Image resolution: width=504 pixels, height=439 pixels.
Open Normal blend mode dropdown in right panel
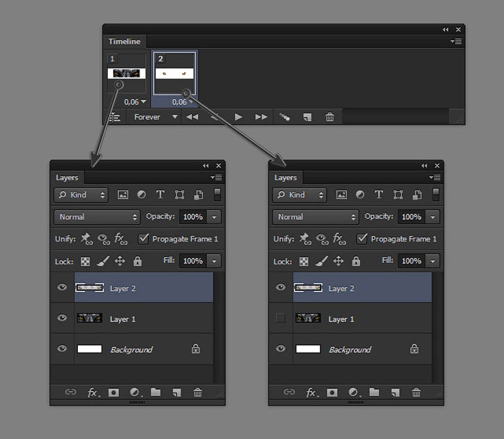(x=316, y=217)
